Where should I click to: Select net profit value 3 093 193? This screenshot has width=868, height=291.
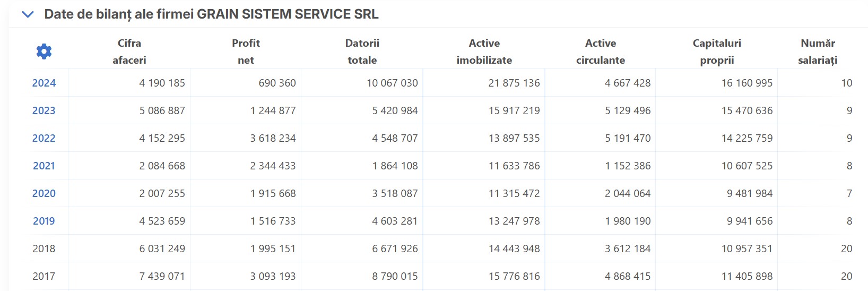273,276
